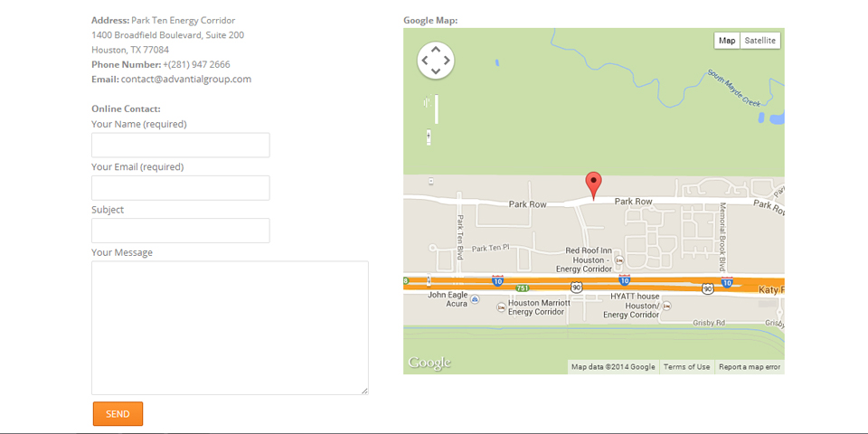Screen dimensions: 868x434
Task: Click the 'Memorial Brook Blvd' street label
Action: 722,235
